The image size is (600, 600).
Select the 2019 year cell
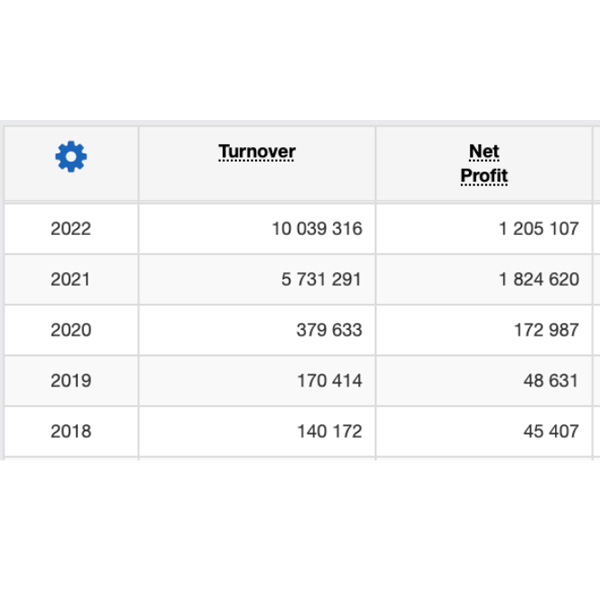tap(70, 381)
